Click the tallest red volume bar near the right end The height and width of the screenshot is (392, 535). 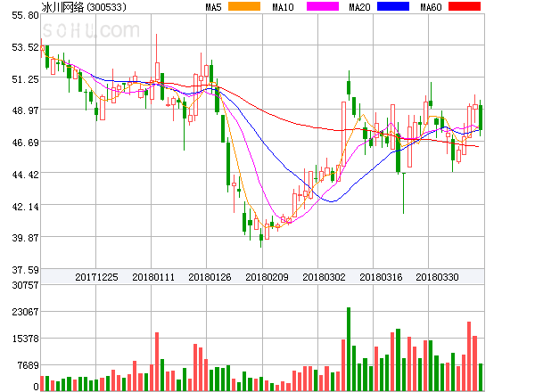(469, 356)
